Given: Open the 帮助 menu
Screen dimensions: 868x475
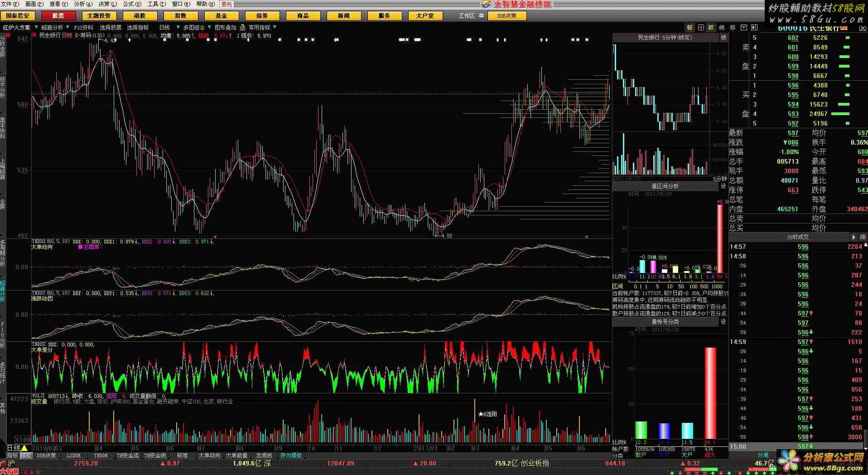Looking at the screenshot, I should [x=205, y=4].
